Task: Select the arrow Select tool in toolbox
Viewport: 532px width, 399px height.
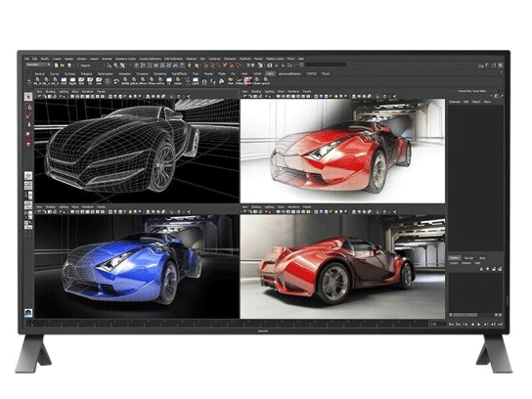Action: (x=28, y=97)
